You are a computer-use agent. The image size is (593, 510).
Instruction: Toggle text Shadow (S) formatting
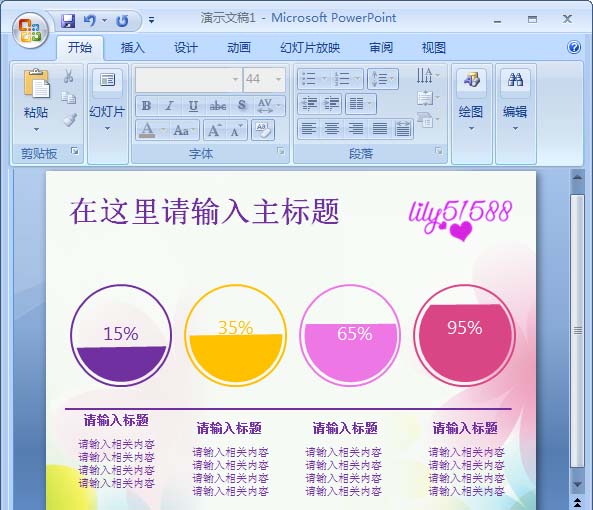click(x=242, y=105)
